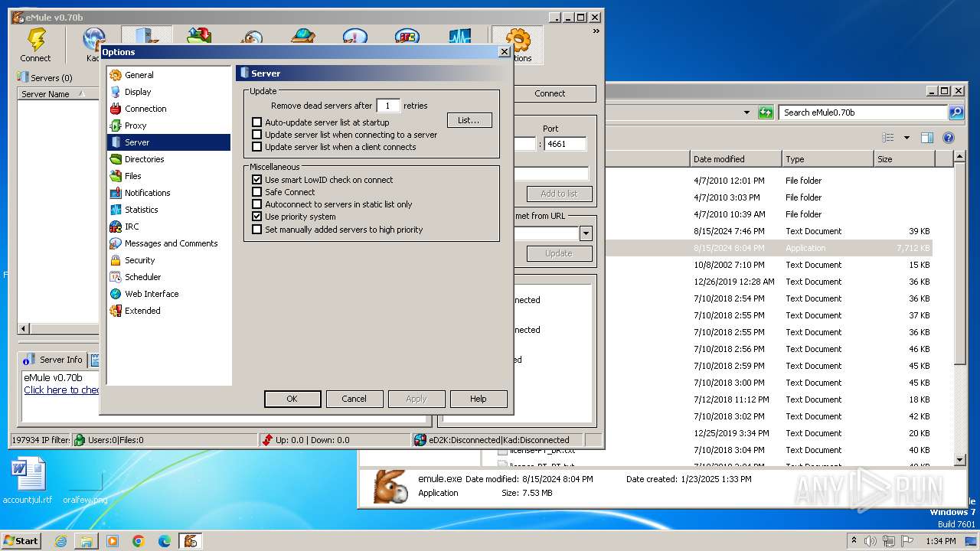Image resolution: width=980 pixels, height=551 pixels.
Task: Enable Autoconnect to servers in static list only
Action: coord(257,204)
